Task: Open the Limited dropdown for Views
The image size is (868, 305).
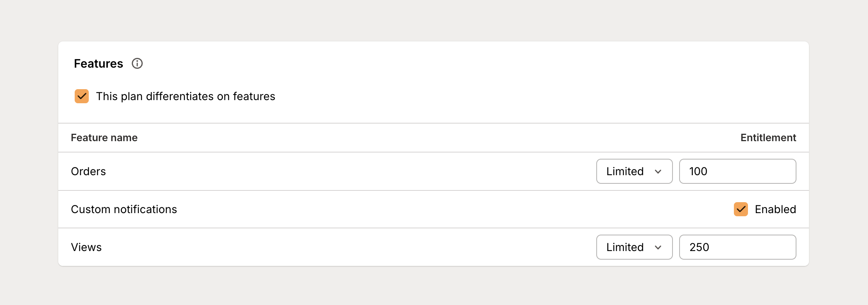Action: point(634,247)
